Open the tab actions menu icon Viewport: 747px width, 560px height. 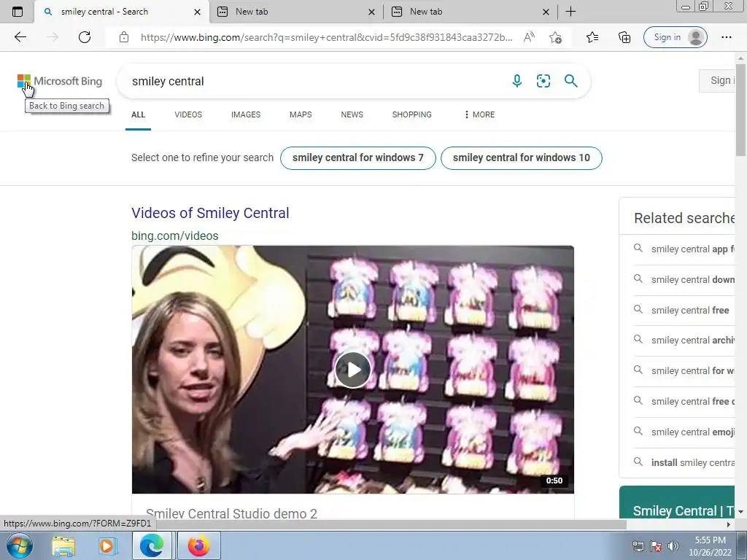point(18,12)
